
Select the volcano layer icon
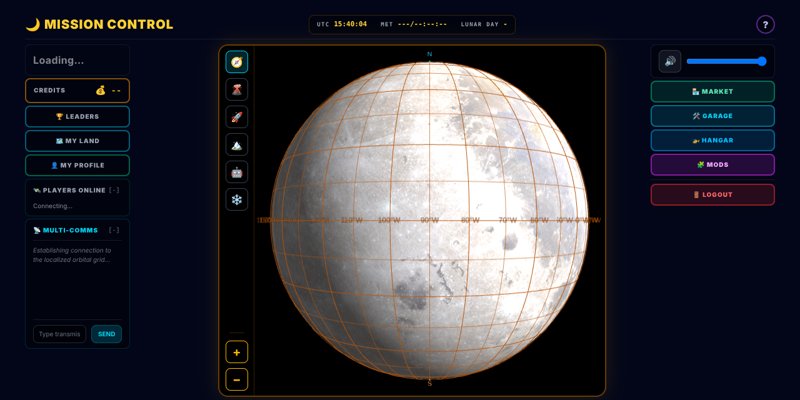coord(237,89)
